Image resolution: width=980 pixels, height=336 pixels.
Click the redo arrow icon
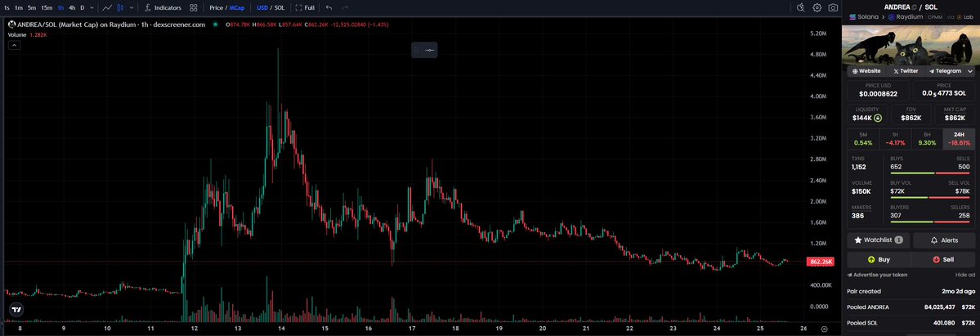click(x=345, y=7)
